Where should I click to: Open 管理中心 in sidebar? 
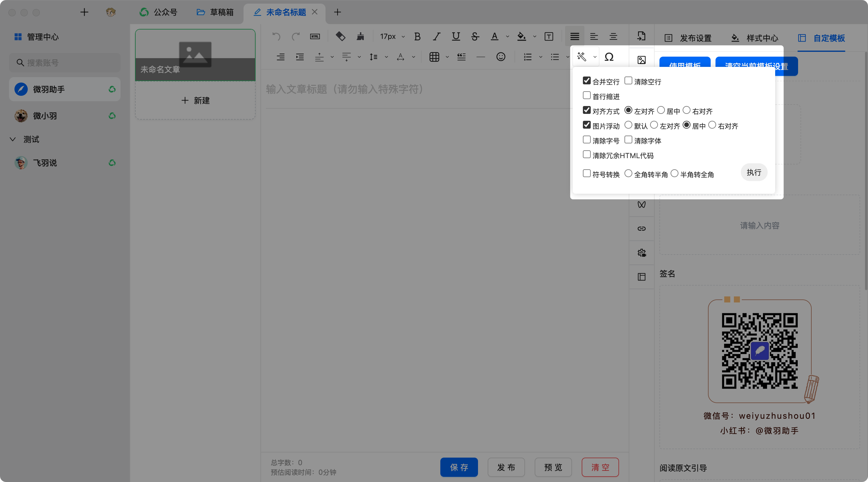point(36,37)
